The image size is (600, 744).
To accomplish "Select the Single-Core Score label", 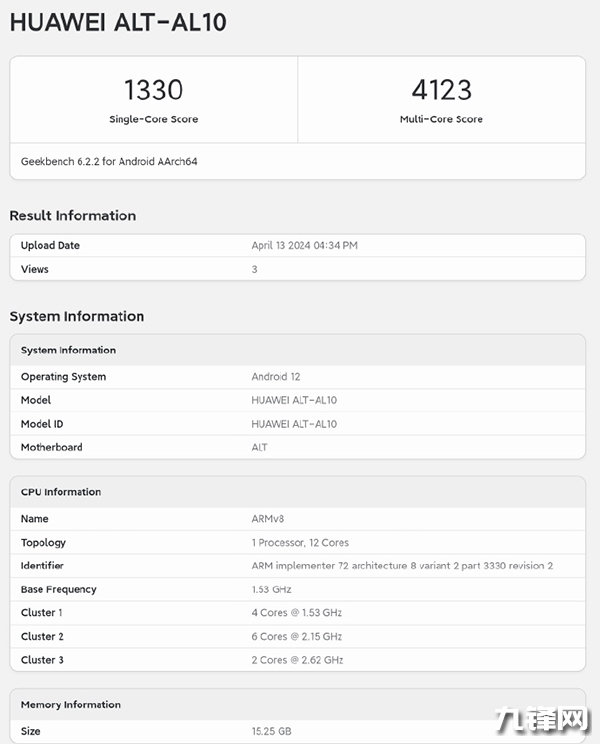I will [x=153, y=119].
